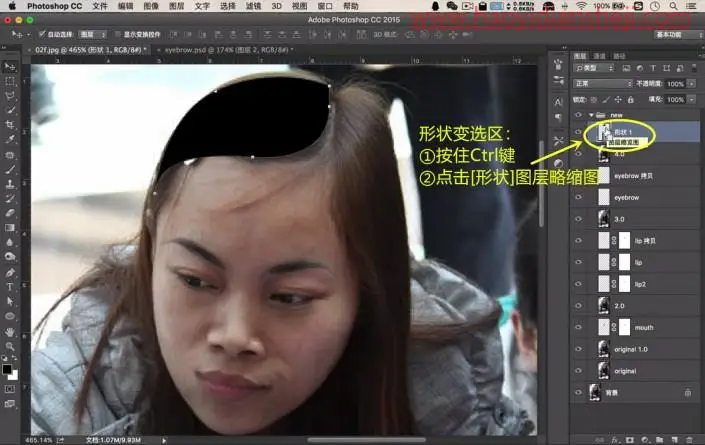Select the mask thumbnail of the lip layer
Screen dimensions: 705x445
click(624, 262)
